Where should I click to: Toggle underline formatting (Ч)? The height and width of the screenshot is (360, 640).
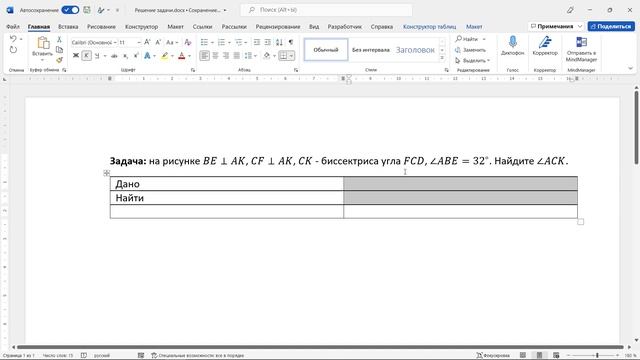97,56
